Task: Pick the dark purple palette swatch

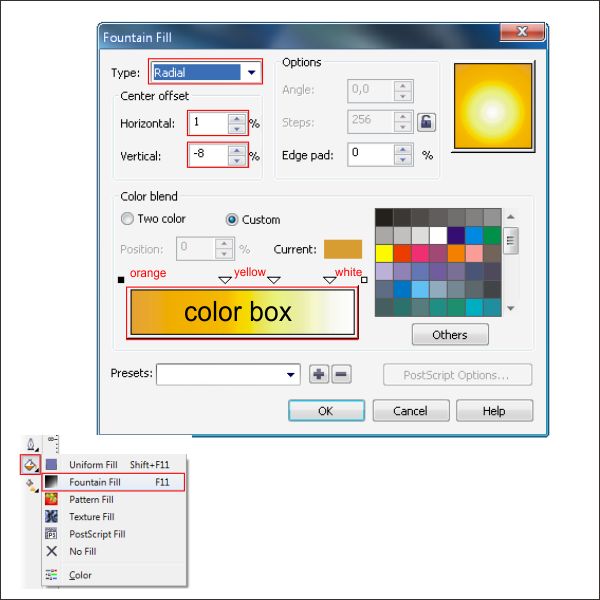Action: point(456,235)
